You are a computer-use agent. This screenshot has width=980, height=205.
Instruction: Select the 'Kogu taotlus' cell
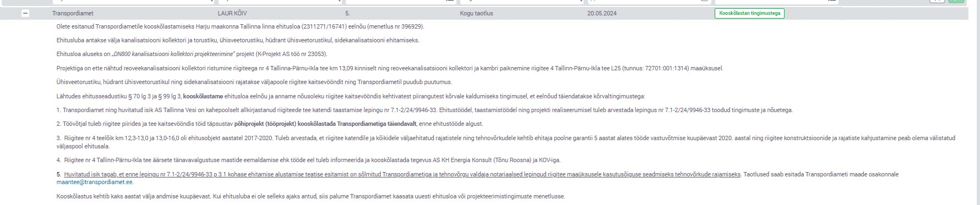[476, 13]
